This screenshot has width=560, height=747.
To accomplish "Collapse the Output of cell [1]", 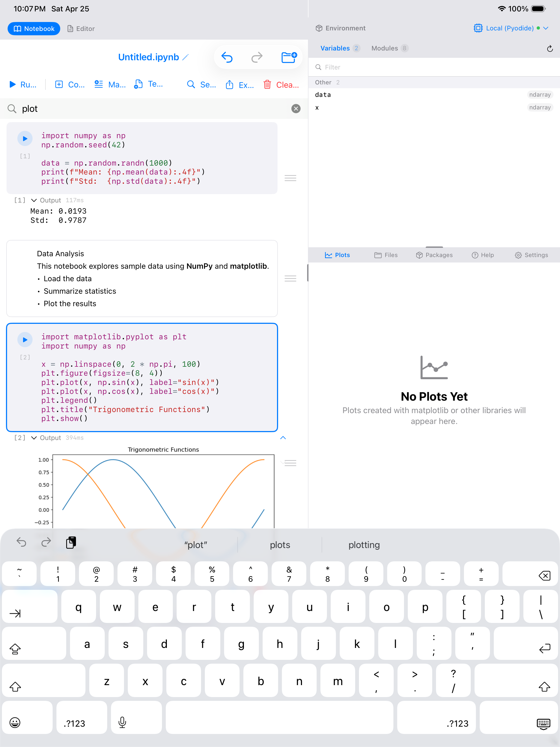I will click(x=34, y=200).
